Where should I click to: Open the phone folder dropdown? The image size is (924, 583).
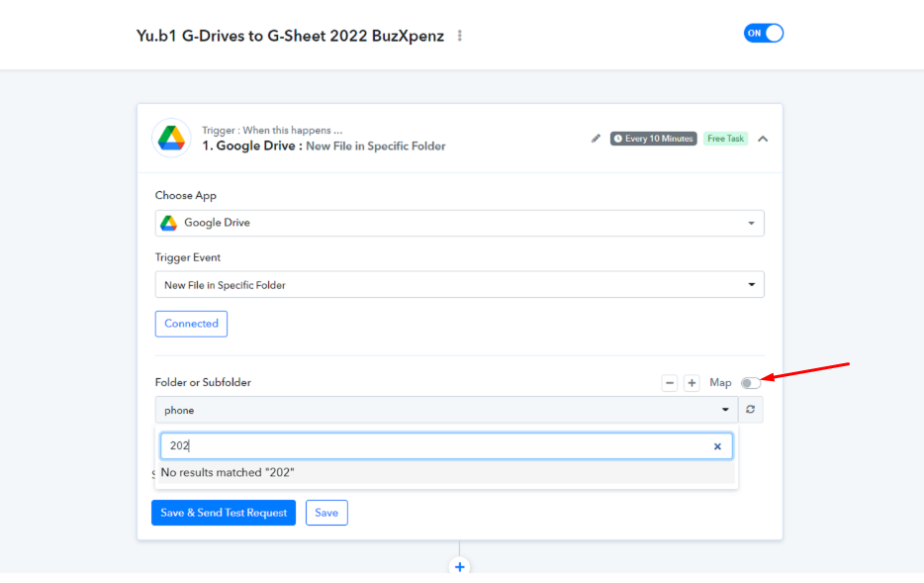click(446, 410)
